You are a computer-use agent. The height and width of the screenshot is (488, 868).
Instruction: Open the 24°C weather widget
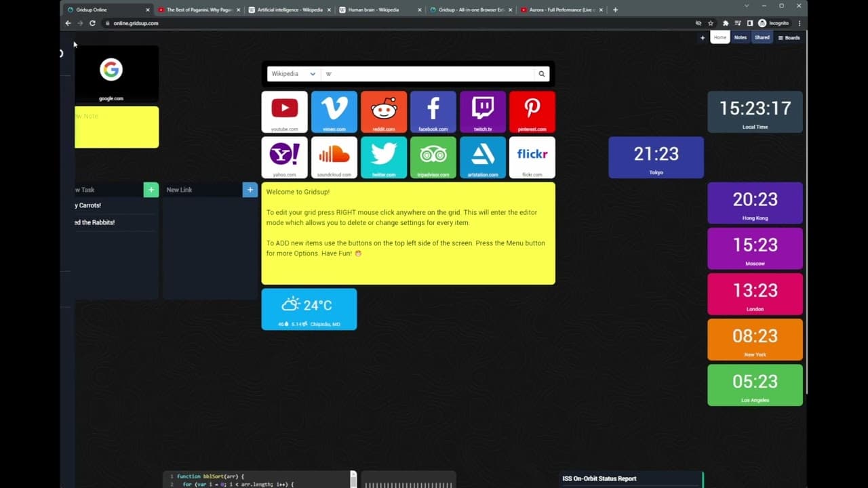tap(309, 309)
